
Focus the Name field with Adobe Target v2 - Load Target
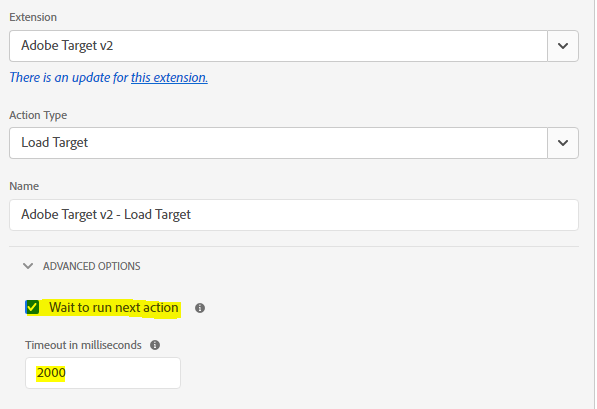(x=294, y=215)
